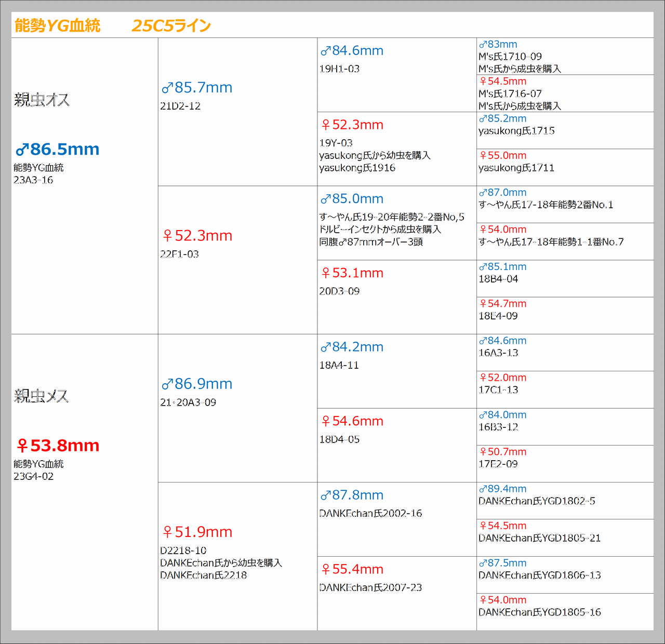
Task: Click the 能勢YG血統 title heading
Action: [57, 25]
